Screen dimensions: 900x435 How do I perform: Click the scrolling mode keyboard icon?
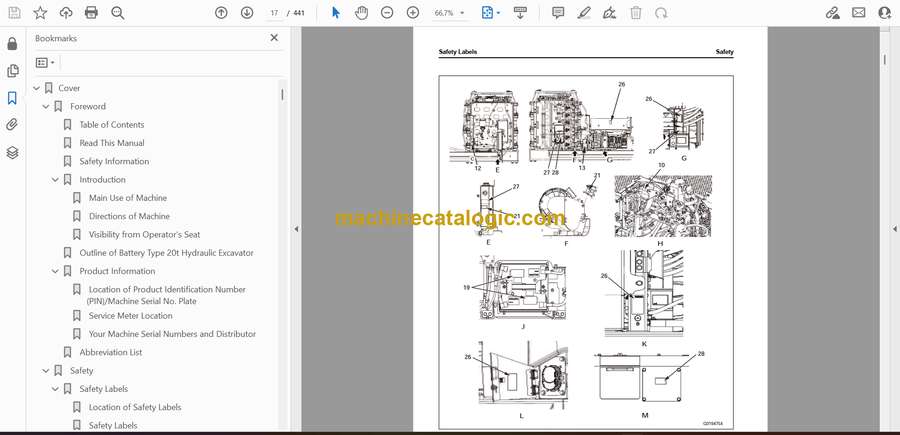pos(520,13)
